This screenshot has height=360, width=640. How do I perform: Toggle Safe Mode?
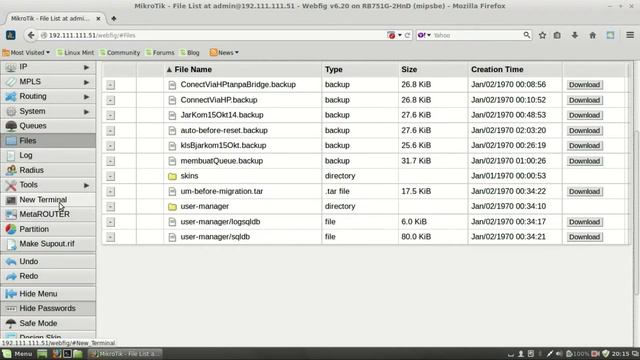(48, 323)
